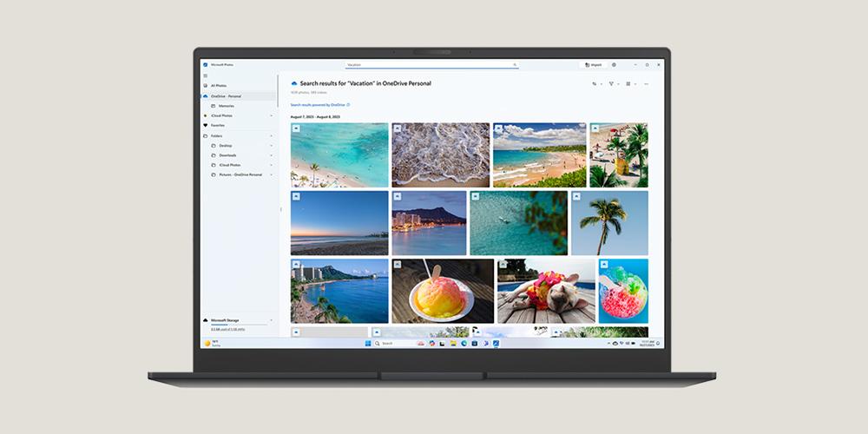Click the search magnifier icon in search box
868x434 pixels.
[515, 64]
